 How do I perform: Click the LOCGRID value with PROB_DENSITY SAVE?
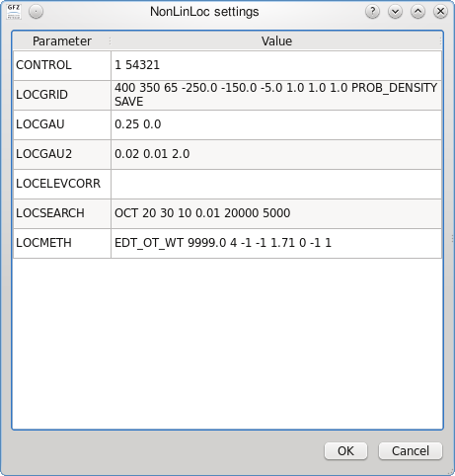click(276, 95)
